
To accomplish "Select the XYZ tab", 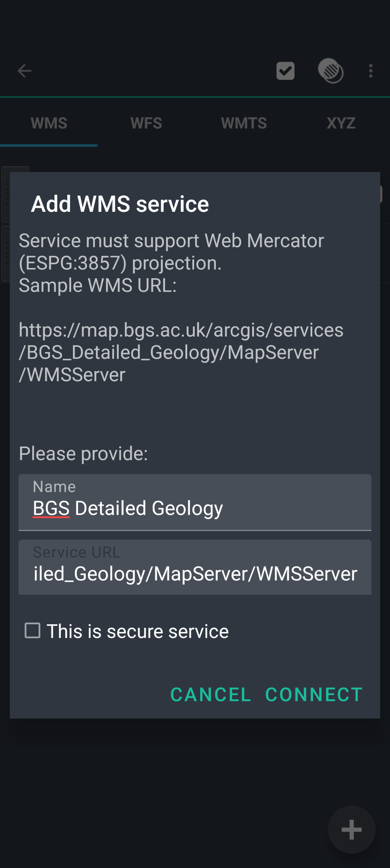I will pyautogui.click(x=341, y=123).
